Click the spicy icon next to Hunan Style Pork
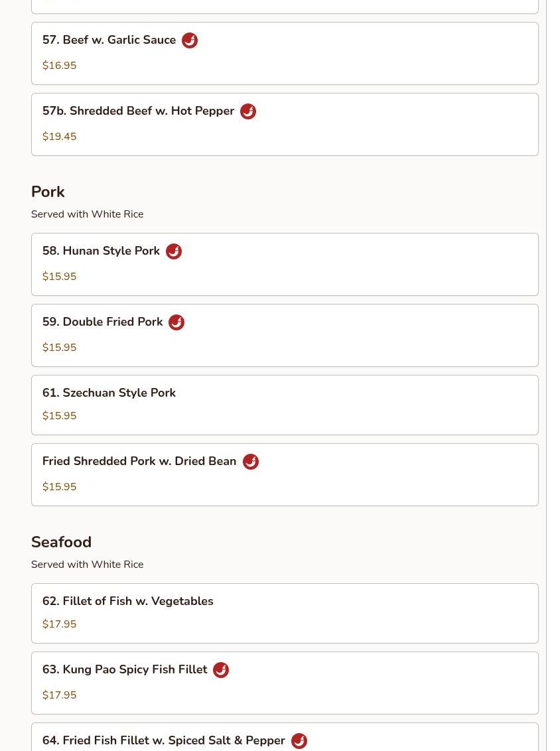 click(174, 251)
